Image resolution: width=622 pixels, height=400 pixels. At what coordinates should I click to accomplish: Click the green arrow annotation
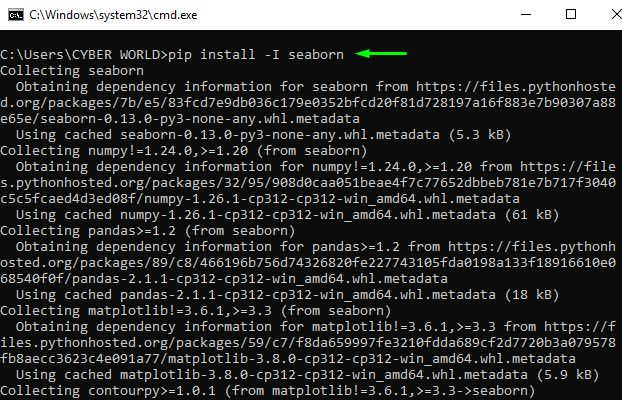coord(381,53)
